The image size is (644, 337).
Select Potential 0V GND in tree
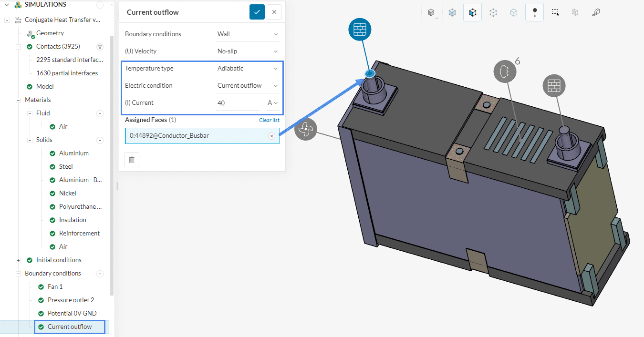(72, 314)
